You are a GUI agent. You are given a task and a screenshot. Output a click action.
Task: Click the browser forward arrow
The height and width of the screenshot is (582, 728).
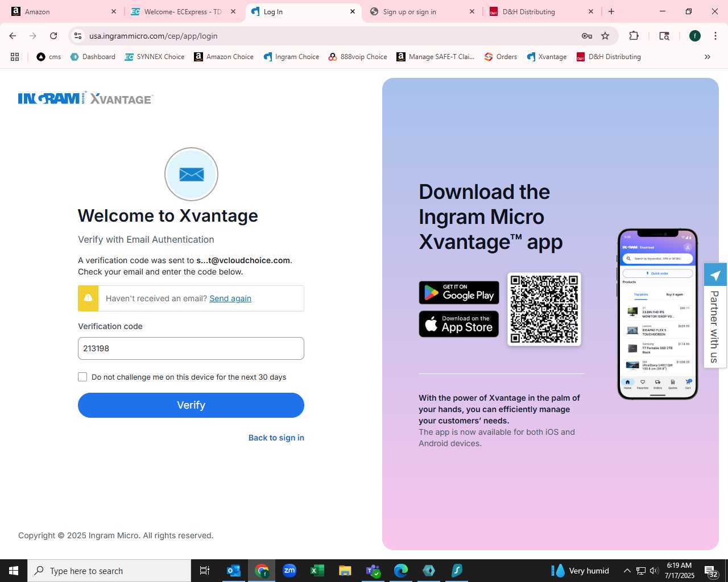click(x=33, y=36)
